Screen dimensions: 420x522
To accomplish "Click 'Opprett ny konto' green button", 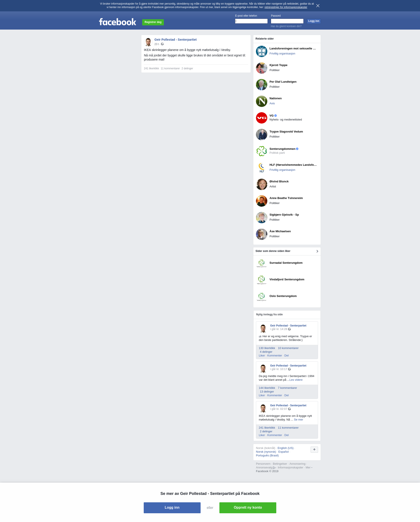I will [248, 508].
